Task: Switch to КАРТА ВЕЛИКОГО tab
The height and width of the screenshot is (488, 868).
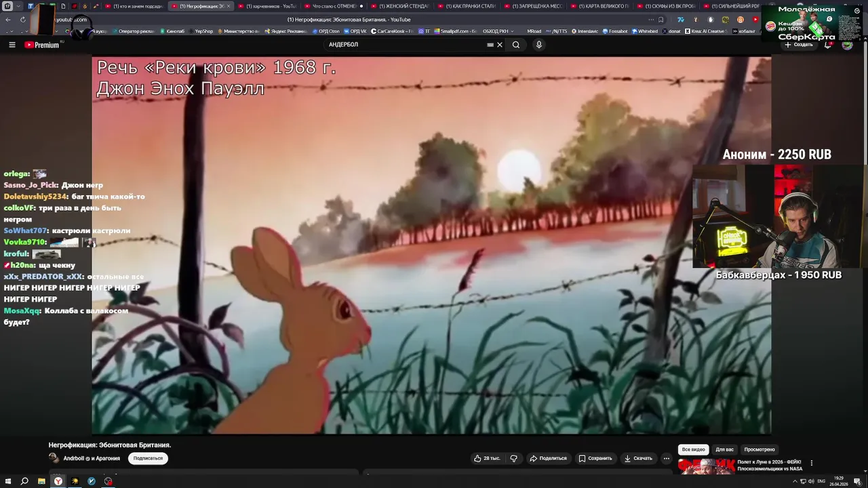Action: [599, 6]
